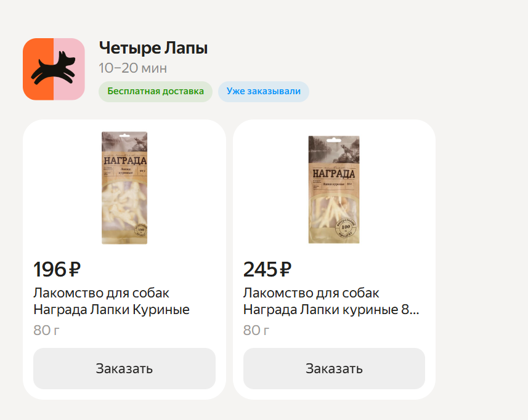528x420 pixels.
Task: Select the Бесплатная доставка green badge
Action: [x=156, y=91]
